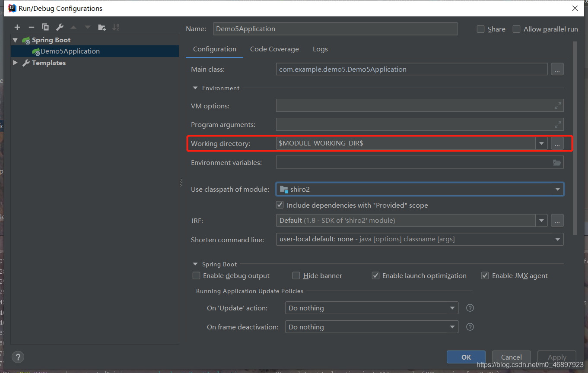Viewport: 588px width, 373px height.
Task: Select Demo5Application in the tree
Action: [95, 51]
